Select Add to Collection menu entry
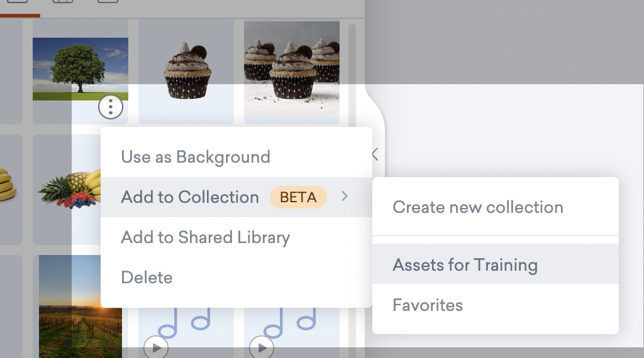Image resolution: width=644 pixels, height=358 pixels. (190, 197)
